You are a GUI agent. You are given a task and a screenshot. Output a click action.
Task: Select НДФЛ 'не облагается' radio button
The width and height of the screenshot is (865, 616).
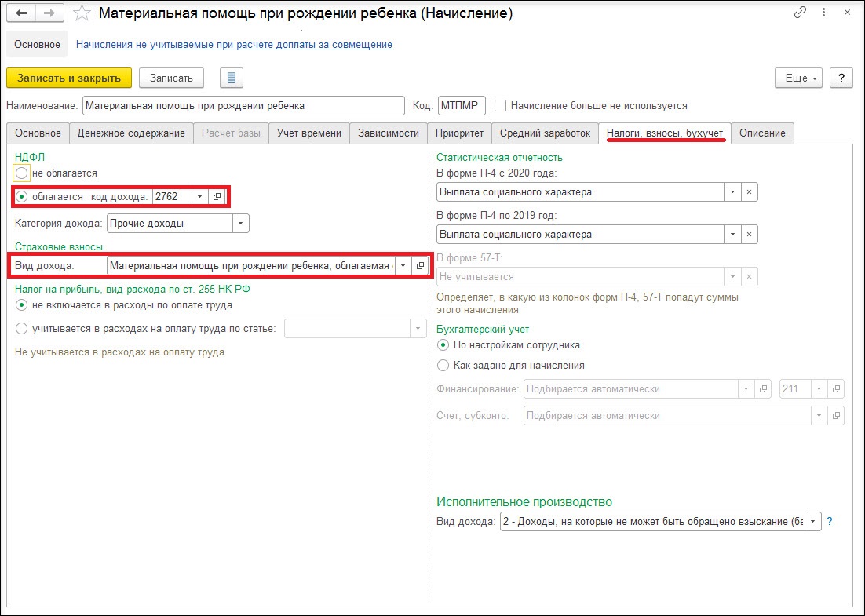pyautogui.click(x=21, y=173)
